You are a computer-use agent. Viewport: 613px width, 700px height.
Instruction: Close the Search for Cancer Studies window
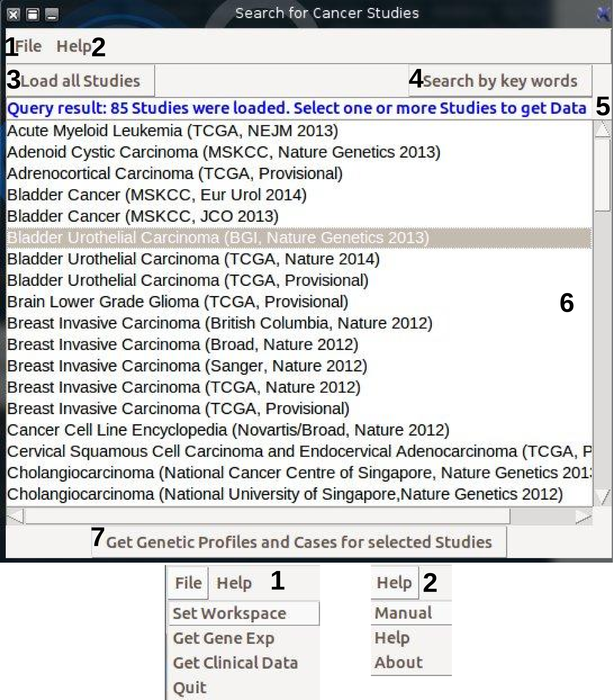(13, 15)
